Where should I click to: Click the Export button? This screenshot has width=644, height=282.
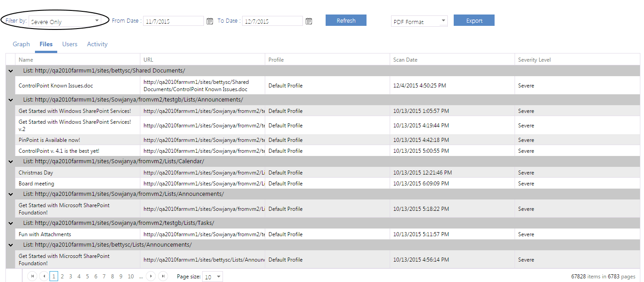[474, 20]
